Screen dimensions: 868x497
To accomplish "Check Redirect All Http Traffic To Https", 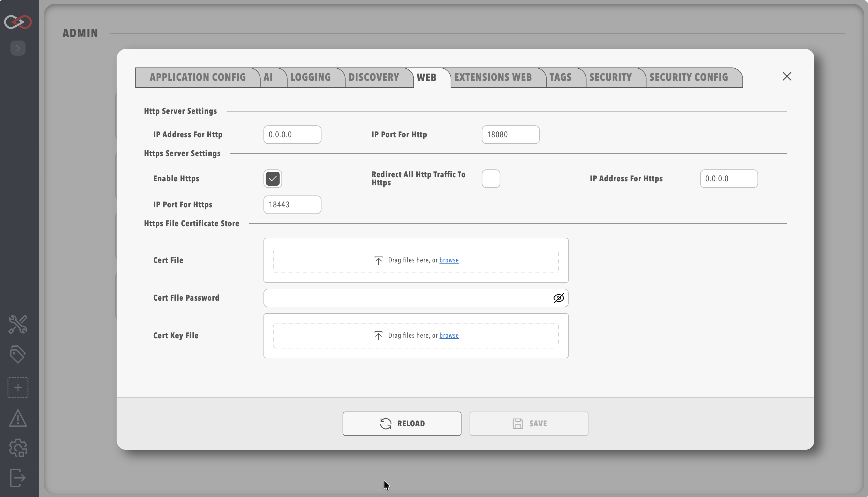I will 491,178.
